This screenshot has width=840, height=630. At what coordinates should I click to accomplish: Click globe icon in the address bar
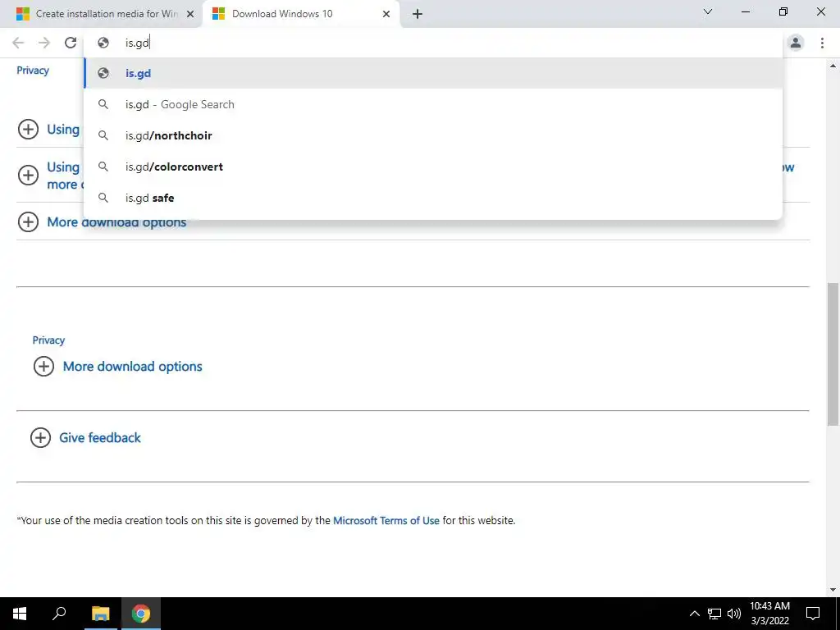(x=103, y=43)
